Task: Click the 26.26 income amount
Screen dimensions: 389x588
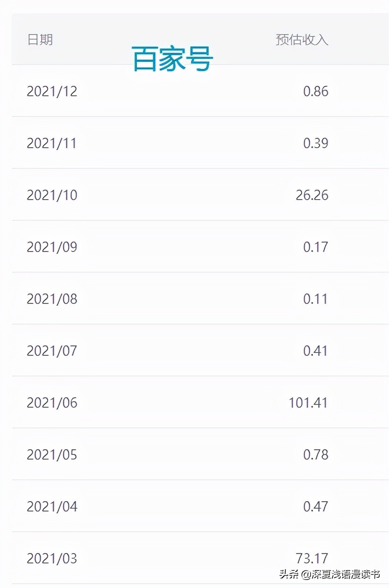Action: tap(312, 195)
